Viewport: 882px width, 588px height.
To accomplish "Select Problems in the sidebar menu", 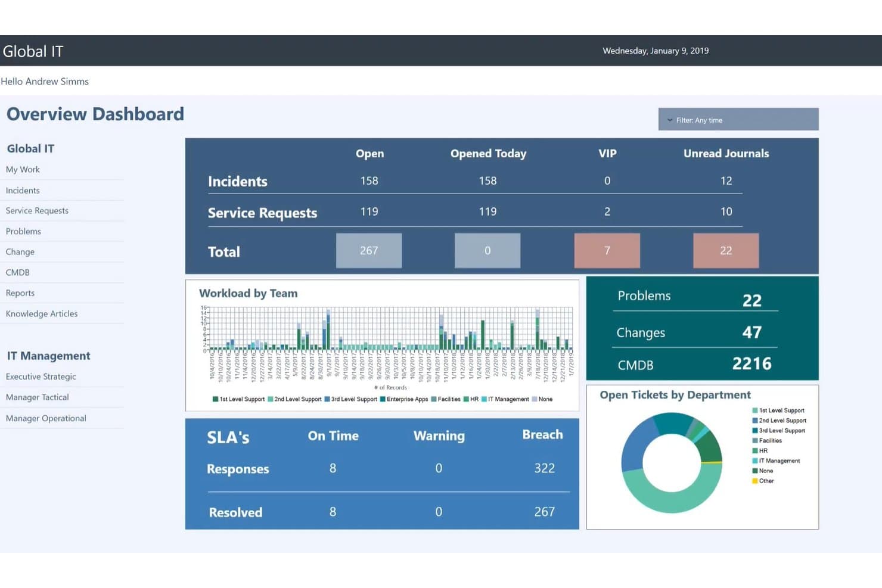I will pos(23,232).
